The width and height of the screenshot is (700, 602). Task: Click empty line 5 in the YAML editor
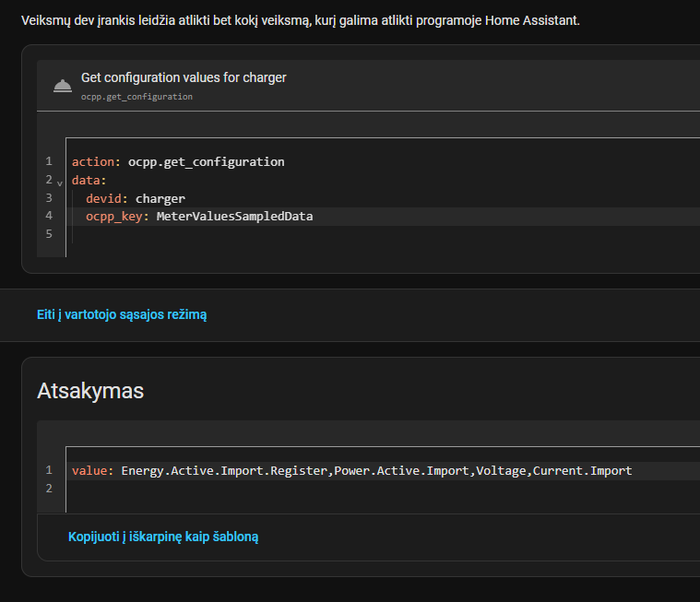pyautogui.click(x=277, y=234)
